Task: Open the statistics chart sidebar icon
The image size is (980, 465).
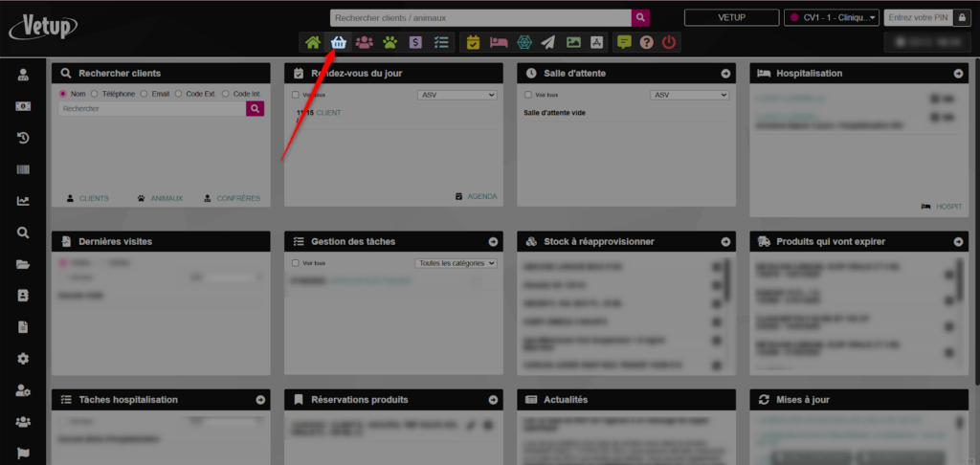Action: click(23, 201)
